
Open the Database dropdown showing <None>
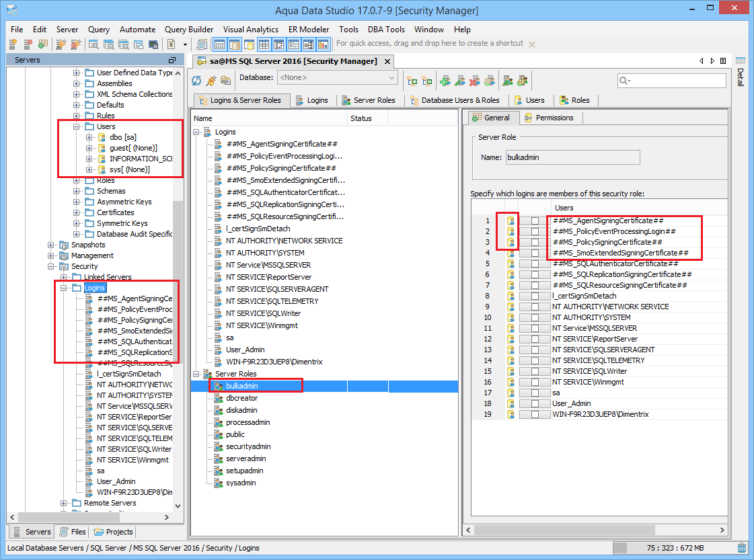pos(338,77)
